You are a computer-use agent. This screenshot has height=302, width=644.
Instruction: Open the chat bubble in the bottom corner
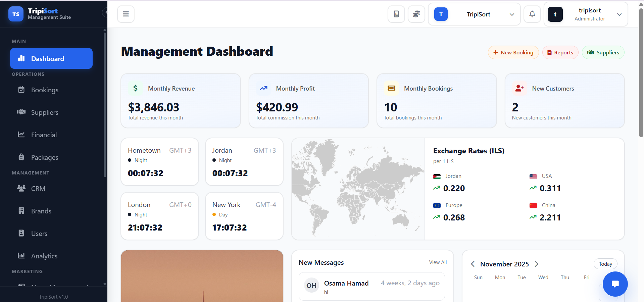pos(615,284)
